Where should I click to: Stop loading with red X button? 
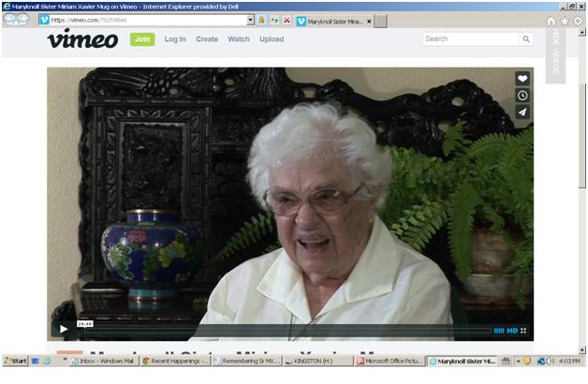point(287,21)
